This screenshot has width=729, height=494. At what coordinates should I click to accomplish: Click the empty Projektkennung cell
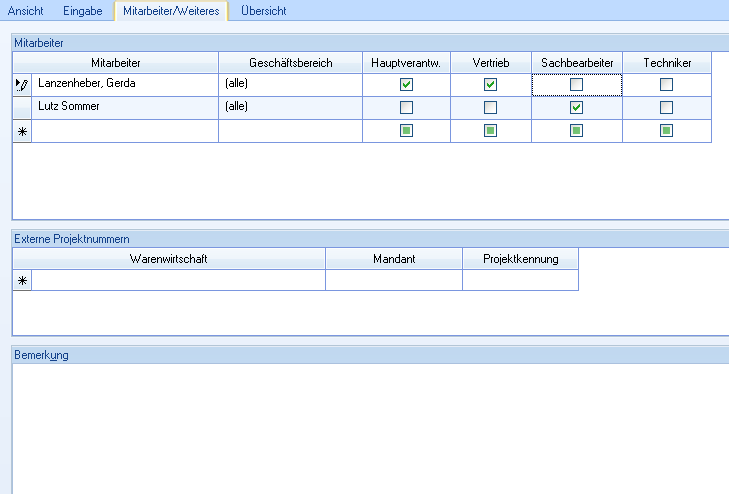pyautogui.click(x=520, y=281)
